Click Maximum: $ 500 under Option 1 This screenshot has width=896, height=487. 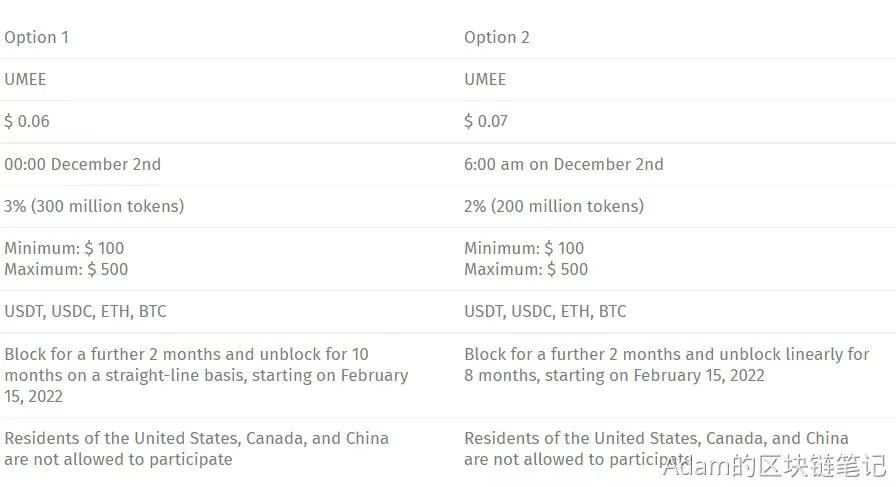tap(66, 269)
